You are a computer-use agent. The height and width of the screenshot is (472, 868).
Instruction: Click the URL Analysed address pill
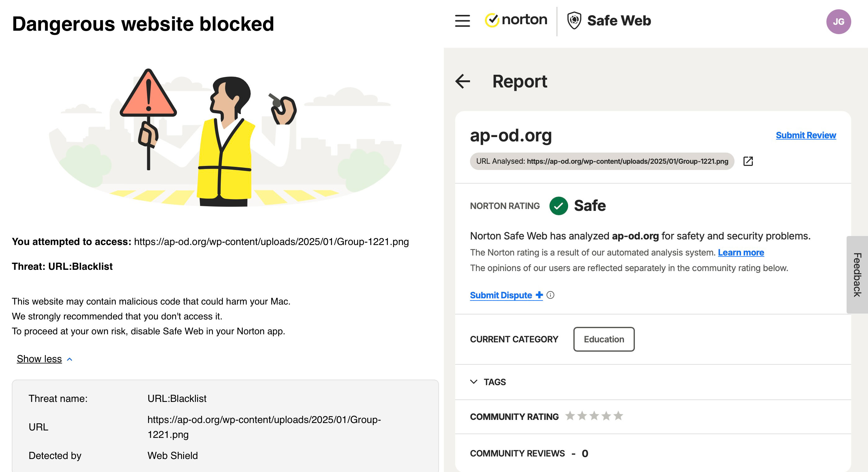602,161
